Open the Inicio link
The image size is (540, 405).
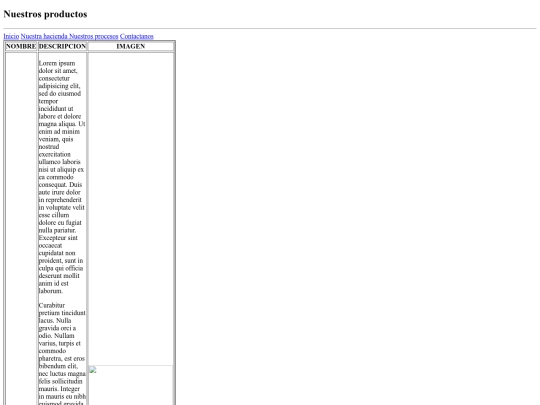[11, 36]
